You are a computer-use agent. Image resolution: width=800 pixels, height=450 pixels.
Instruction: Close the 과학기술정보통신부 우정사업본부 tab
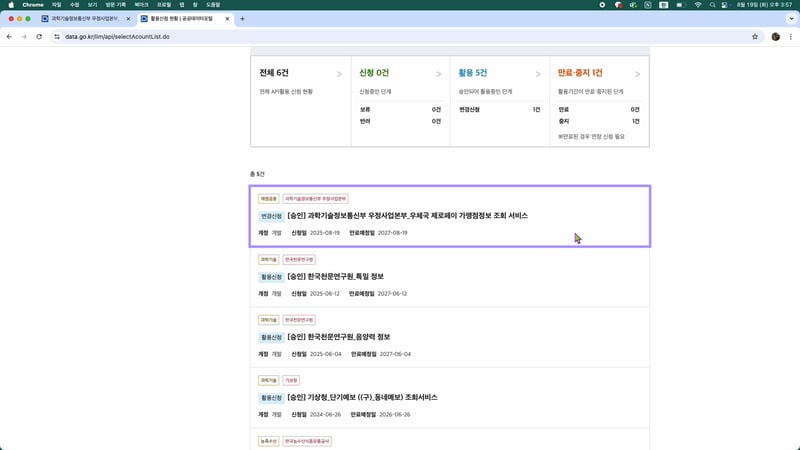(128, 19)
